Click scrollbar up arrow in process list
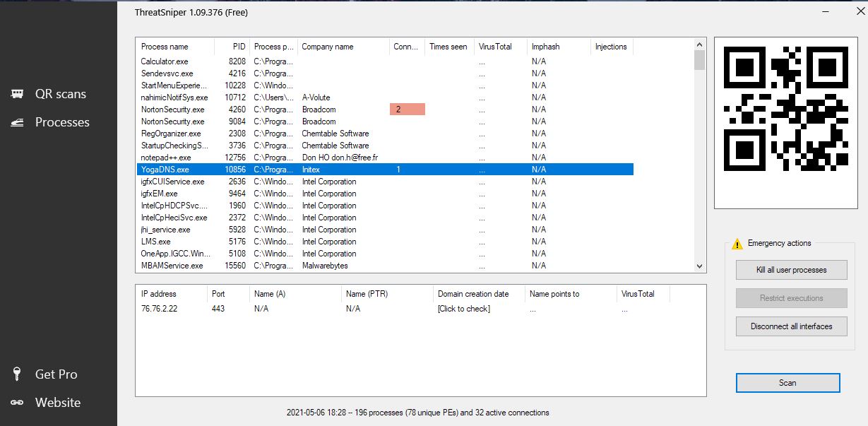The width and height of the screenshot is (868, 426). (700, 44)
